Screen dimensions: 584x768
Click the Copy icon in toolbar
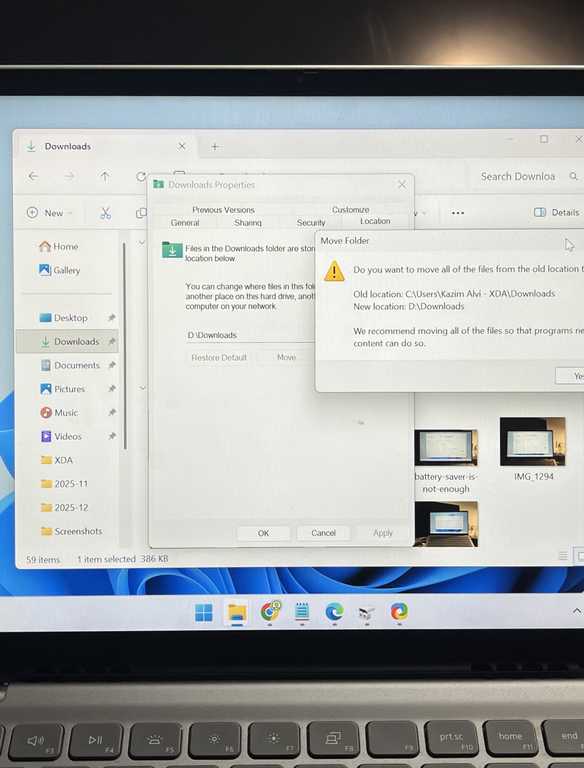pyautogui.click(x=141, y=213)
